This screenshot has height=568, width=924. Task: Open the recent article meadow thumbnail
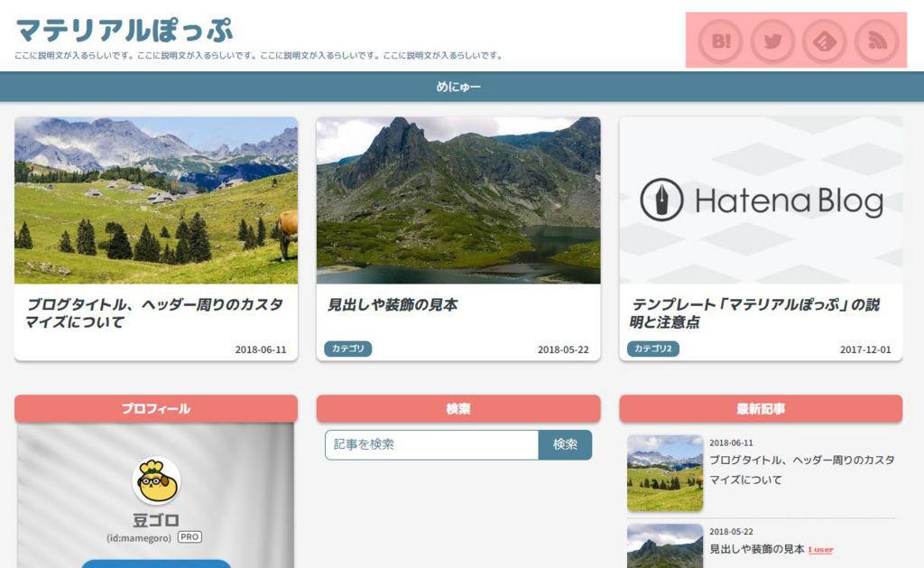pos(665,473)
